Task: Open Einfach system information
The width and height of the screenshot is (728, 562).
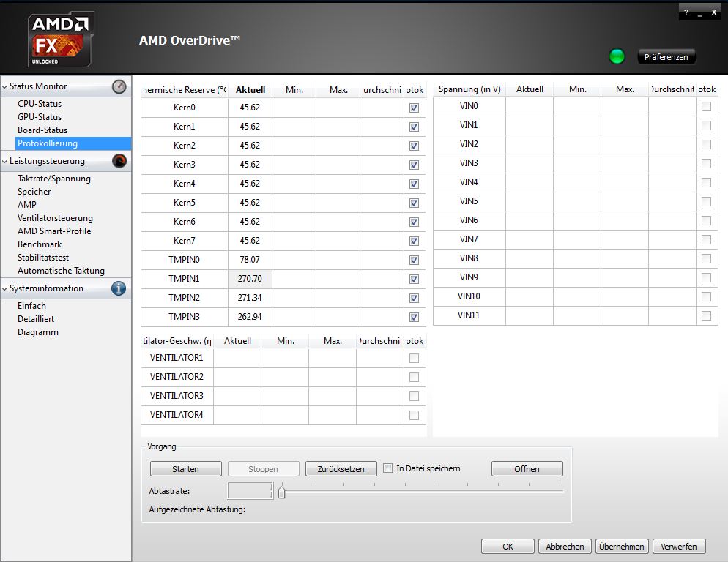Action: coord(31,306)
